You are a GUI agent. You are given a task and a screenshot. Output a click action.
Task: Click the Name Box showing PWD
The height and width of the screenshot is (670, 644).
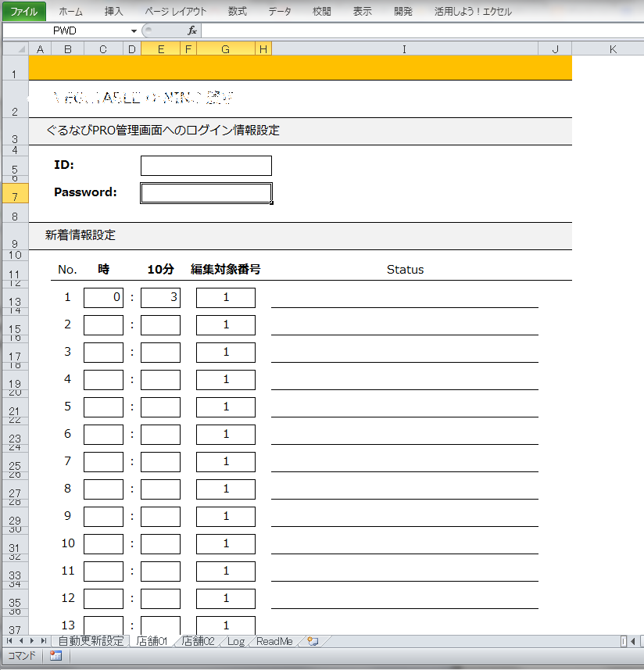click(66, 30)
